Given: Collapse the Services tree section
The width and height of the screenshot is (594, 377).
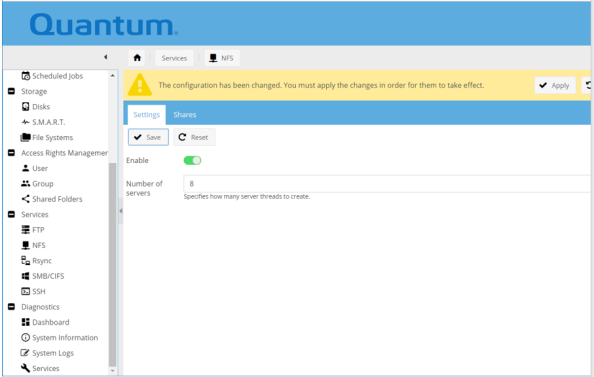Looking at the screenshot, I should coord(11,214).
